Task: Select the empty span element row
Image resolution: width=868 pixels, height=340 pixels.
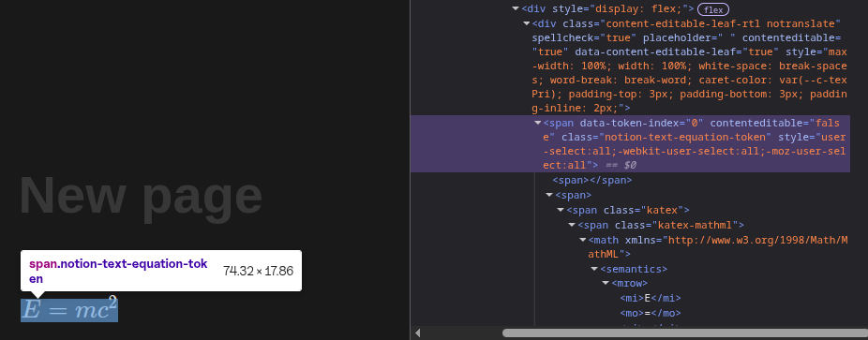Action: pyautogui.click(x=592, y=180)
